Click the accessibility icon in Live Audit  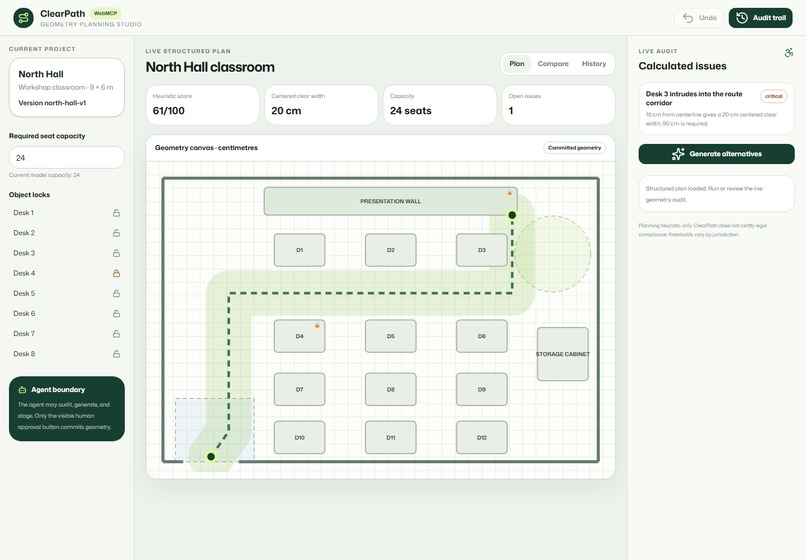[789, 52]
